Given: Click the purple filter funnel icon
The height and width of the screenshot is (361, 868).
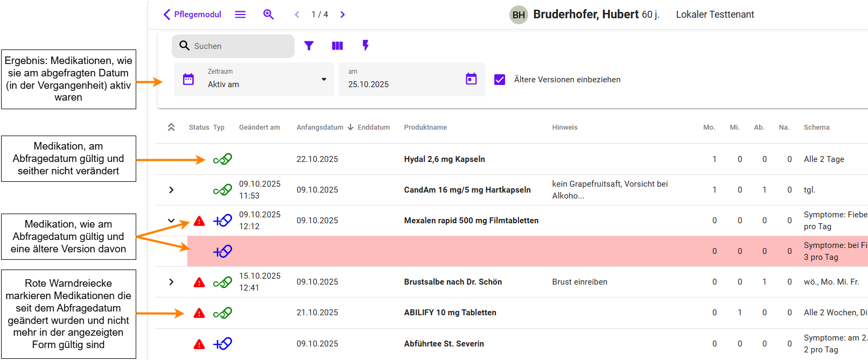Looking at the screenshot, I should (x=309, y=46).
